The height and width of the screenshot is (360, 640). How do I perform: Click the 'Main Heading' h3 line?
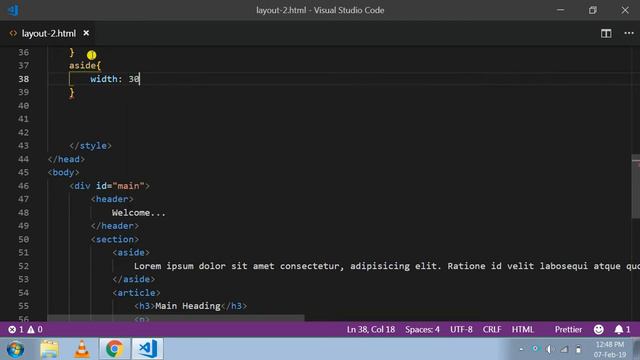[190, 306]
